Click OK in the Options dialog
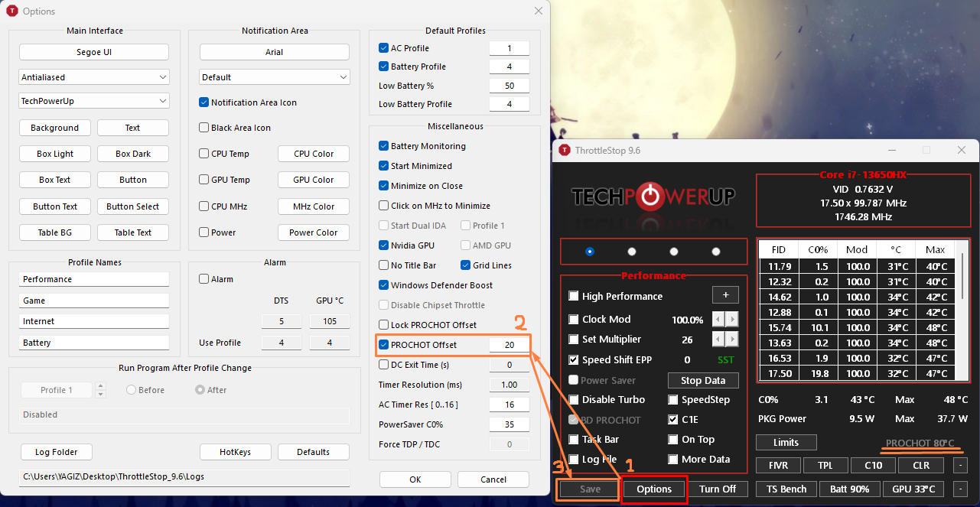This screenshot has height=507, width=980. pyautogui.click(x=415, y=479)
